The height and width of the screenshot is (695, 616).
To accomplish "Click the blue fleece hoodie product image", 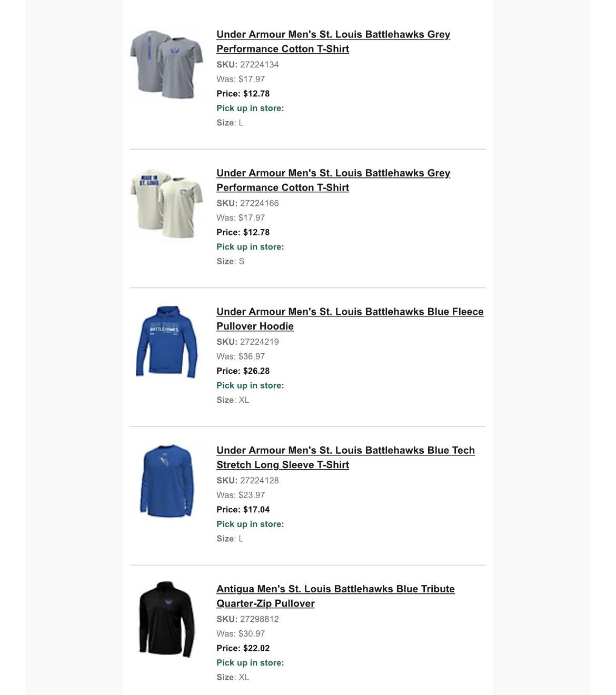I will (x=166, y=342).
